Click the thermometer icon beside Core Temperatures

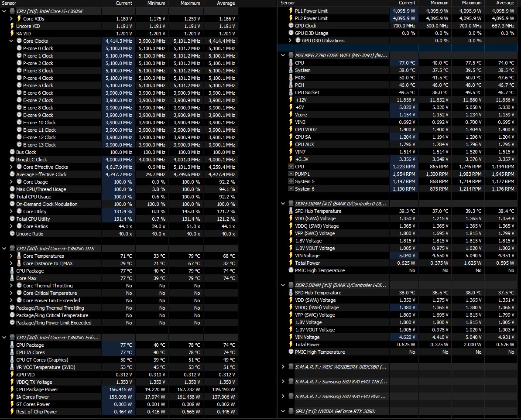(19, 256)
